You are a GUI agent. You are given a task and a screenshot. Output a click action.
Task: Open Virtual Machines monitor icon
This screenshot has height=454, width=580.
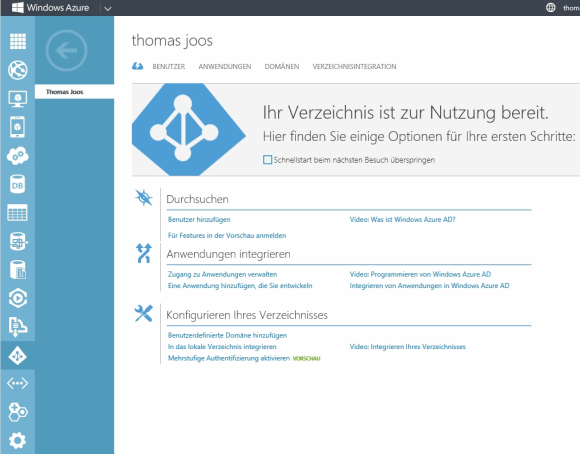[18, 98]
